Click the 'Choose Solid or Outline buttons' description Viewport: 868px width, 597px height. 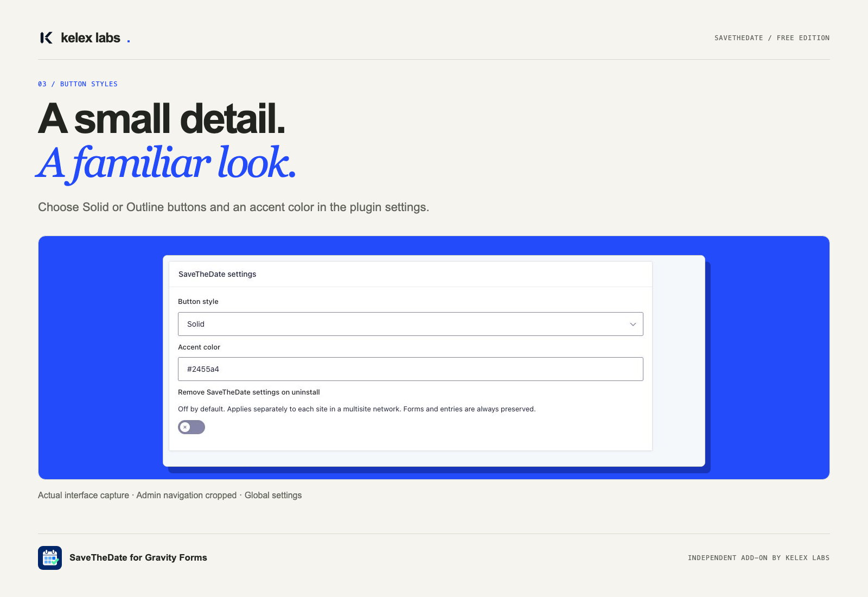coord(233,207)
